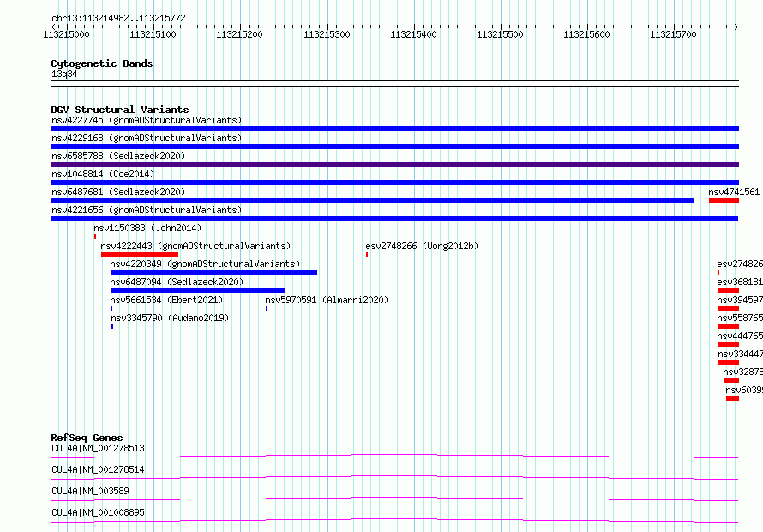
Task: Click the partially visible nsv444765 label
Action: (x=740, y=336)
